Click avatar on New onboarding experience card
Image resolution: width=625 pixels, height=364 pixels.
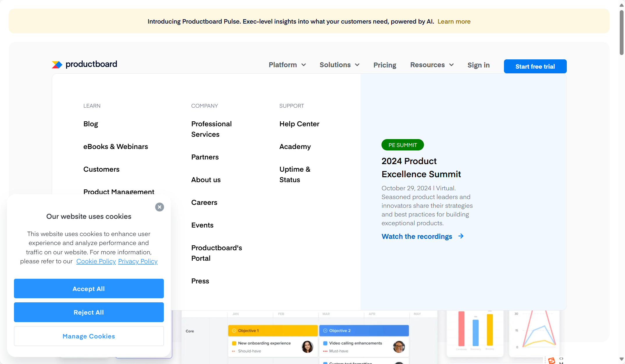pos(307,347)
